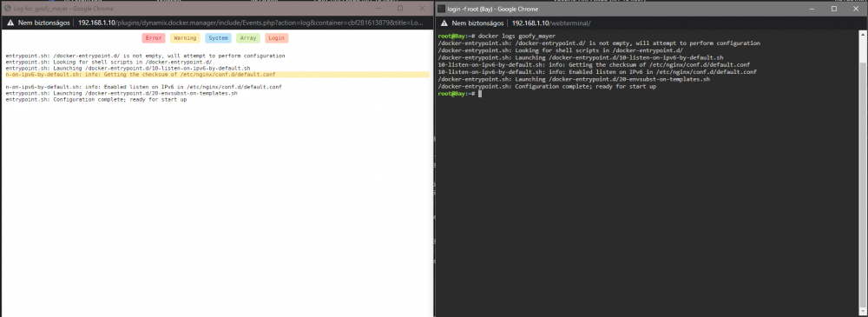The height and width of the screenshot is (317, 868).
Task: Minimize the 'Log for: goofy_mayer' window
Action: (x=378, y=9)
